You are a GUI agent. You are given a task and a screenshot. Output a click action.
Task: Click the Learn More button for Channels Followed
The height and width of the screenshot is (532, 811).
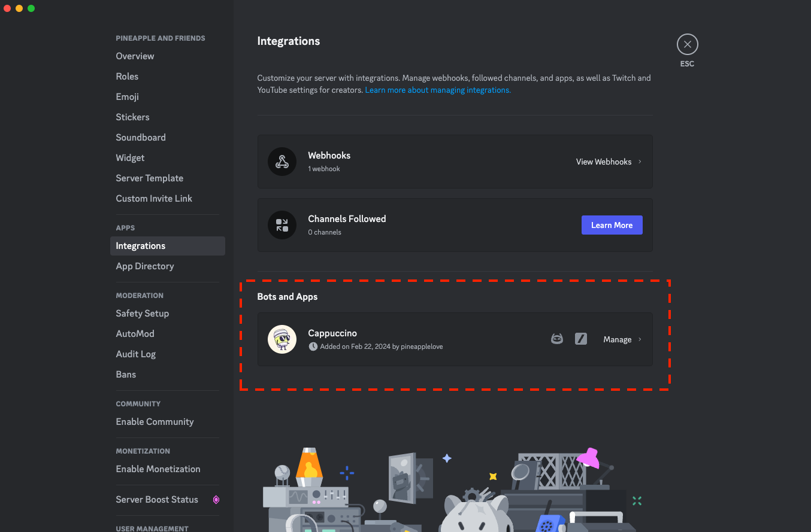[612, 224]
